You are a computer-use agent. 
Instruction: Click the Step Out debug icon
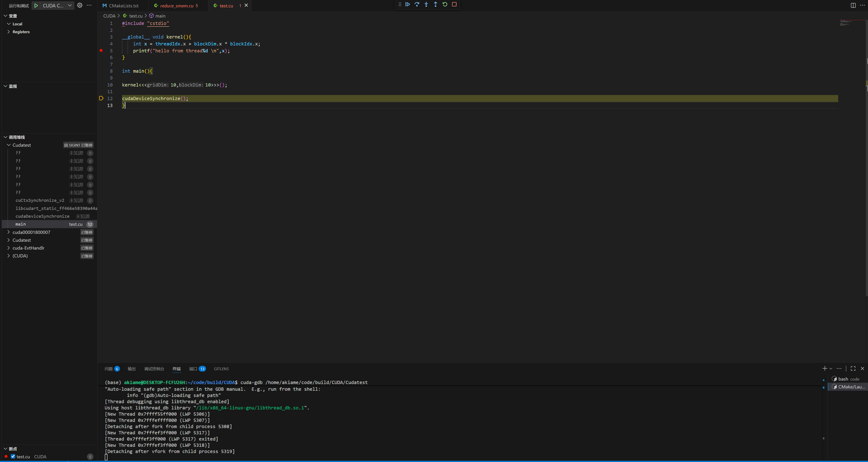(435, 4)
